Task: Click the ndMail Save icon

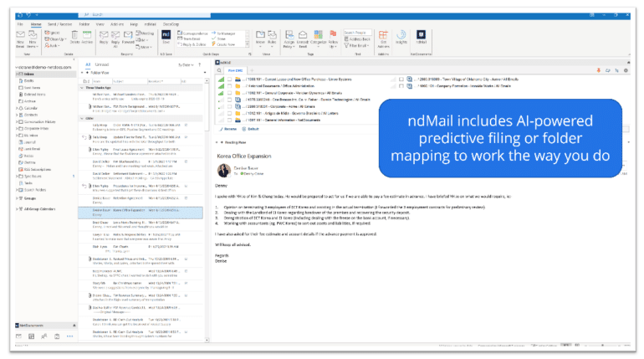Action: click(166, 38)
